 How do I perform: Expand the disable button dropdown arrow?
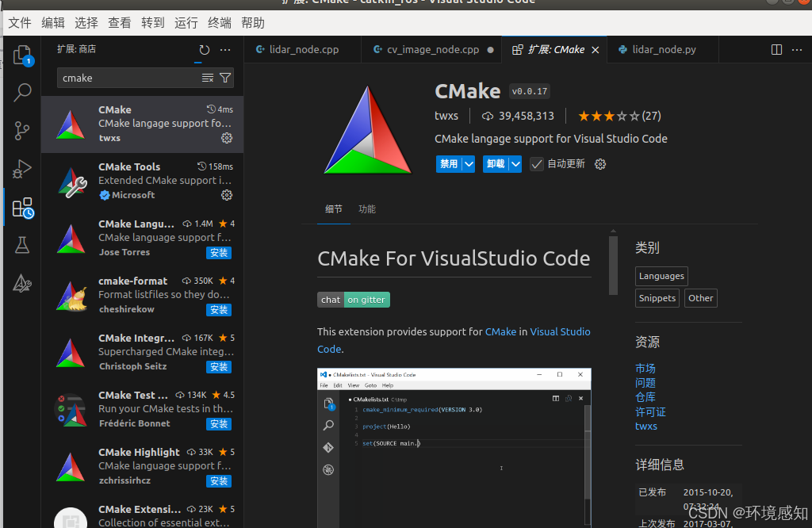point(469,164)
